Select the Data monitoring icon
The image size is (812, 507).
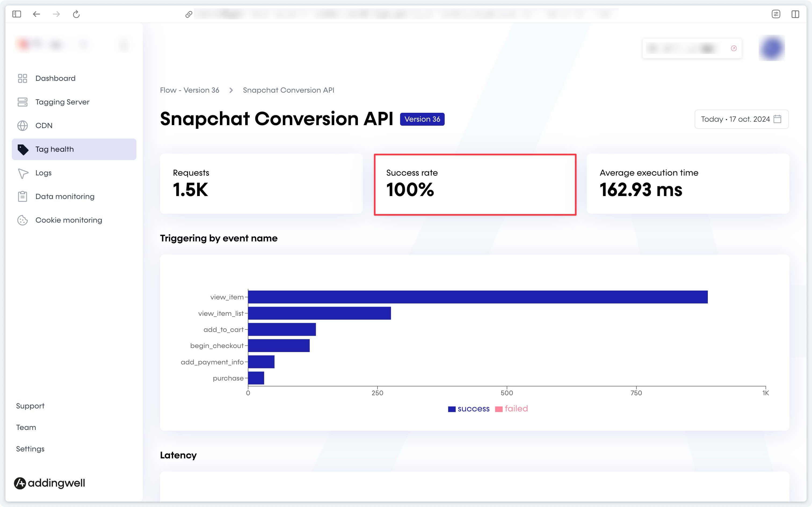point(22,196)
